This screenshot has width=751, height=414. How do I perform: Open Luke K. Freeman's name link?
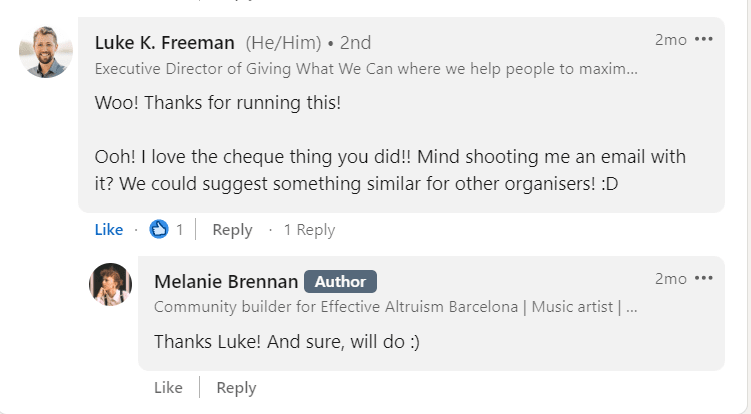click(164, 42)
